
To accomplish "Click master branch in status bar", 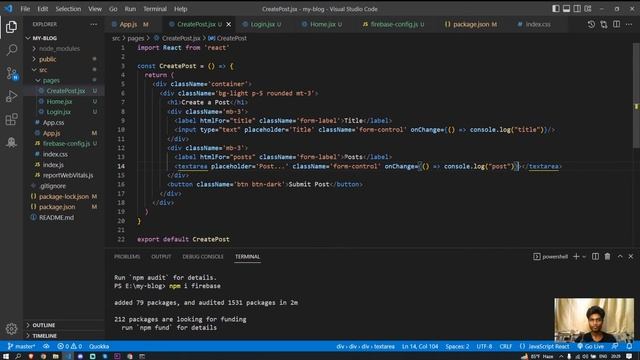I will point(21,346).
